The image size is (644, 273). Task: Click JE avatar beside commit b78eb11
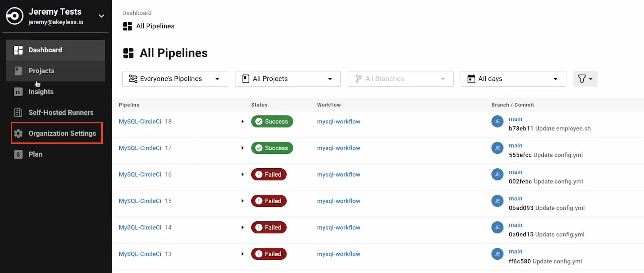click(x=497, y=121)
